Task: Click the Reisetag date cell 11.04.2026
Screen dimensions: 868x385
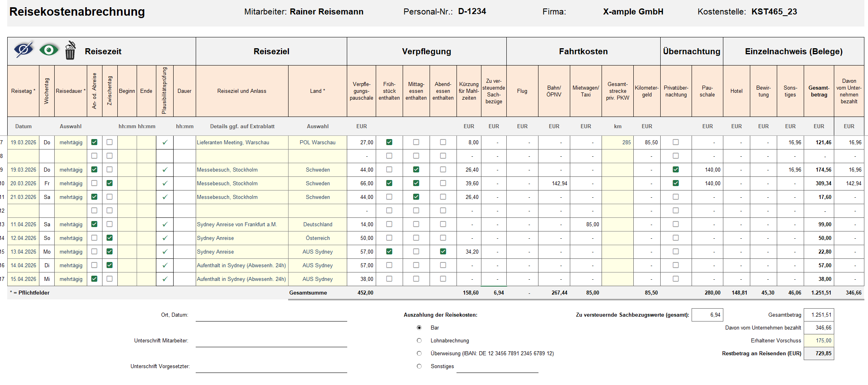Action: 23,224
